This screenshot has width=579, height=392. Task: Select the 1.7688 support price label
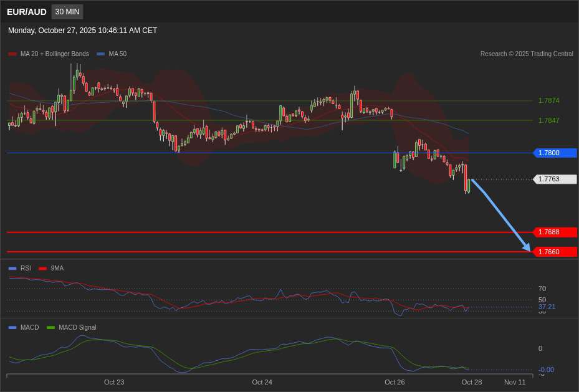click(555, 232)
